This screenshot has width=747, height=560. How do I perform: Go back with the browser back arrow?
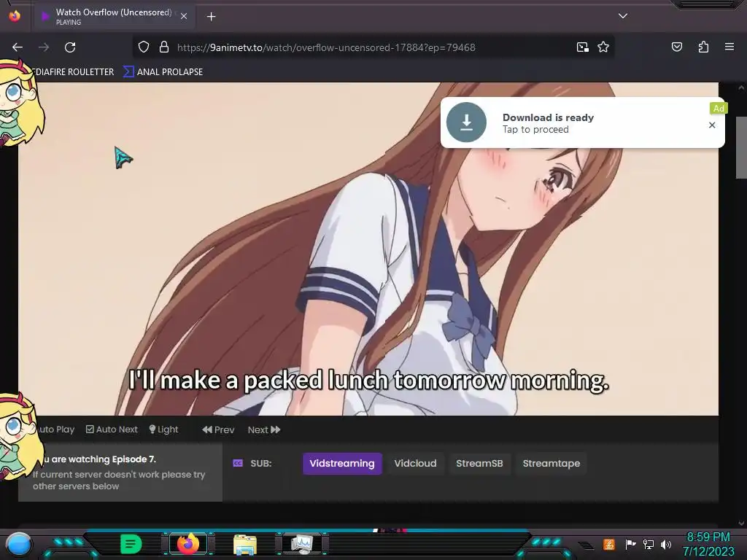coord(18,47)
